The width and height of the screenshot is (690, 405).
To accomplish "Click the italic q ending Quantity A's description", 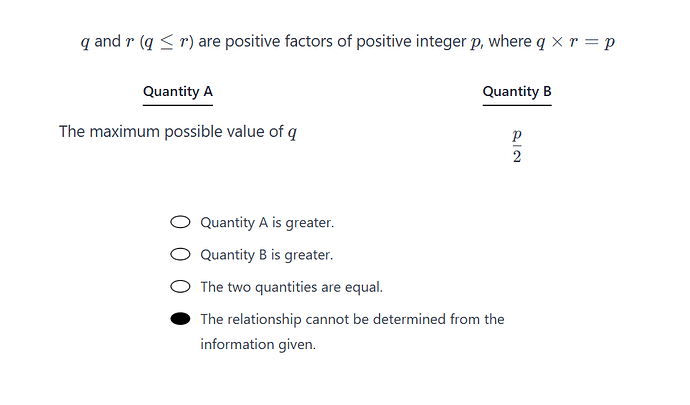I will tap(292, 132).
